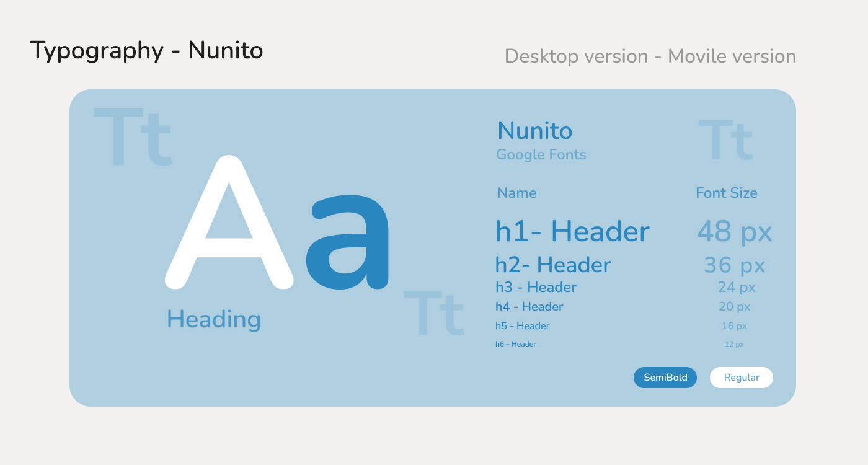Select the 'h4 - Header' row
This screenshot has height=465, width=868.
[x=529, y=306]
